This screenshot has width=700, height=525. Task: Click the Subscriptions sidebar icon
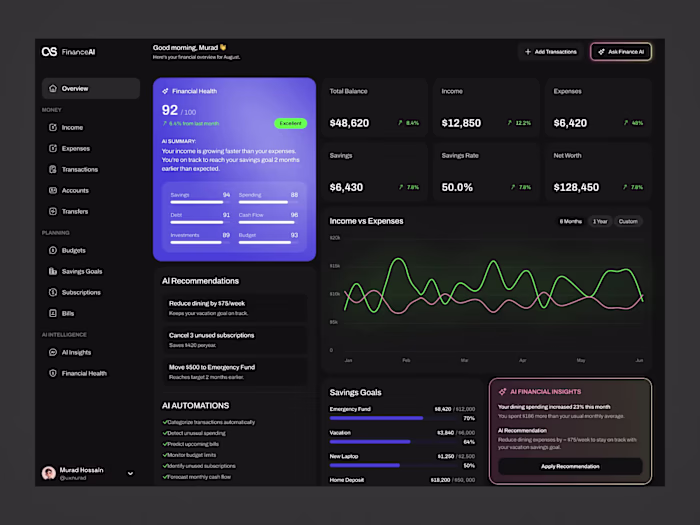(53, 292)
